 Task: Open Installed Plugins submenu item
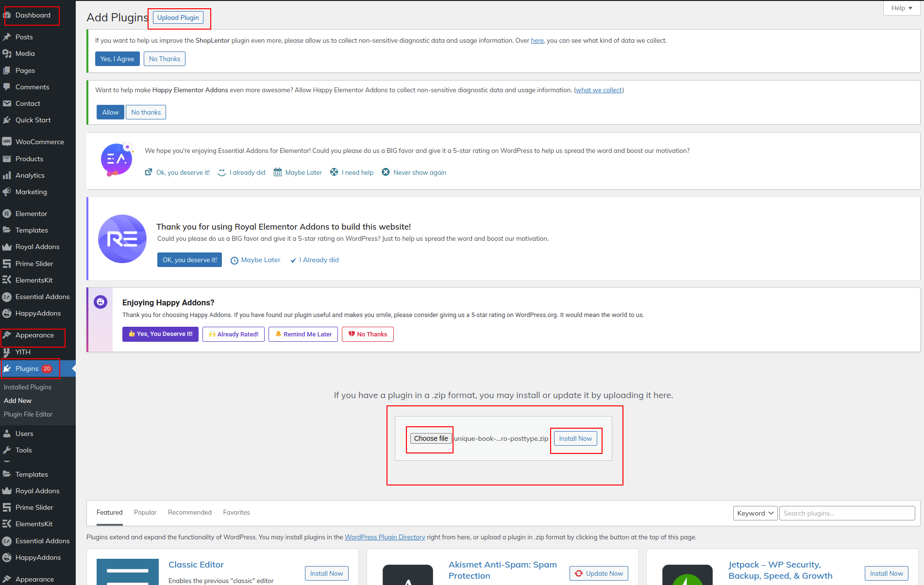point(28,387)
